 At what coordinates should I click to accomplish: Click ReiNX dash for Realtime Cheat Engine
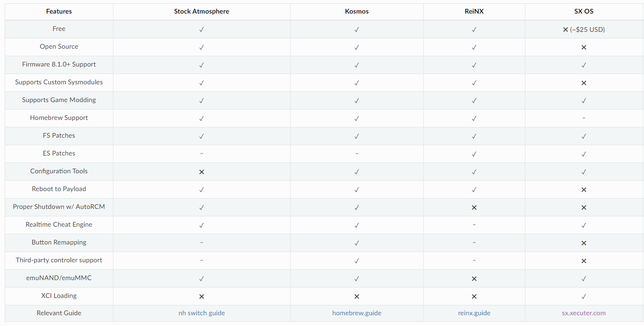click(x=474, y=225)
